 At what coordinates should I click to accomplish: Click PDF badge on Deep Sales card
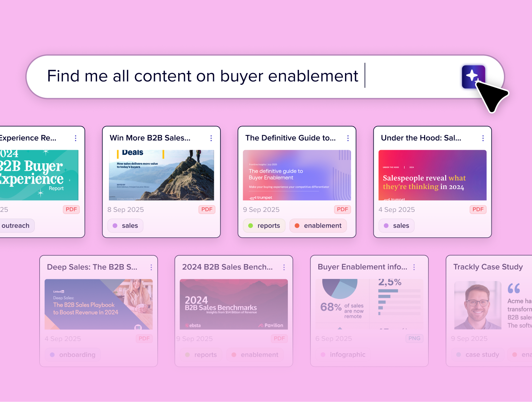[x=144, y=338]
